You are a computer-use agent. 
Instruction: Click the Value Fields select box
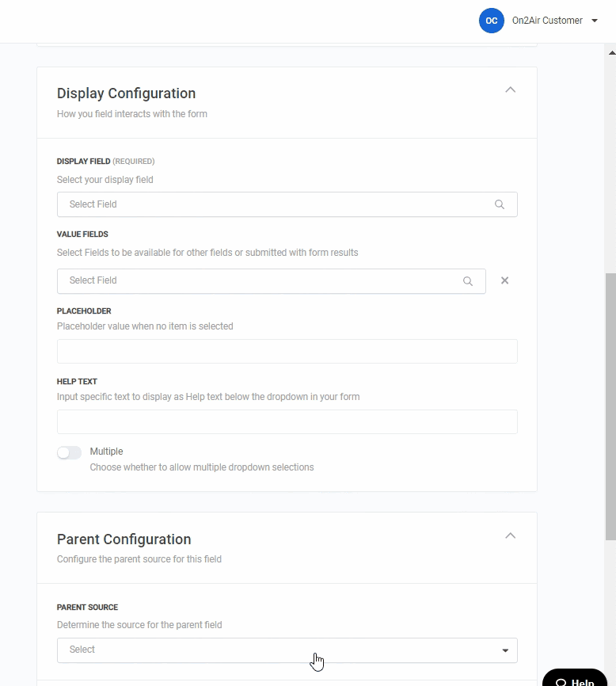pos(261,280)
